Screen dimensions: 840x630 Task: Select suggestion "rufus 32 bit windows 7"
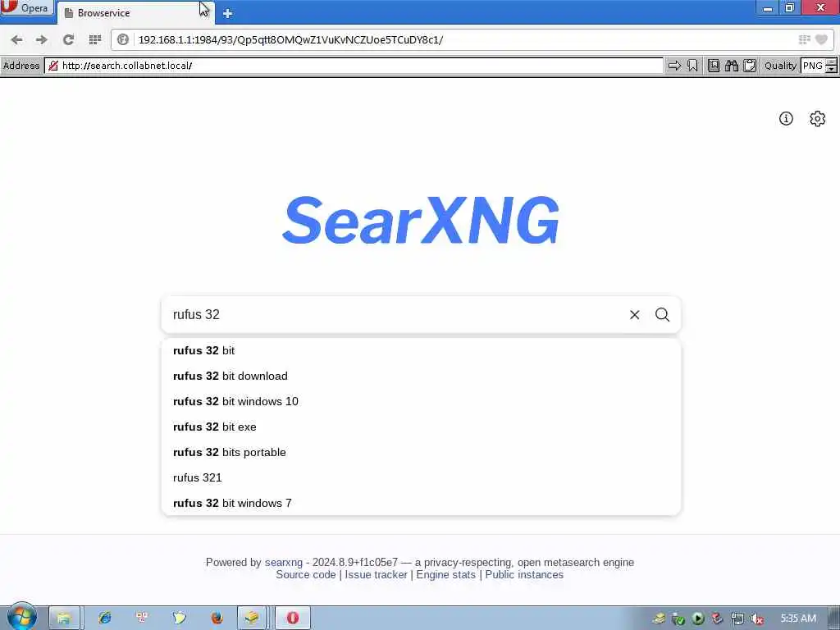(x=421, y=503)
